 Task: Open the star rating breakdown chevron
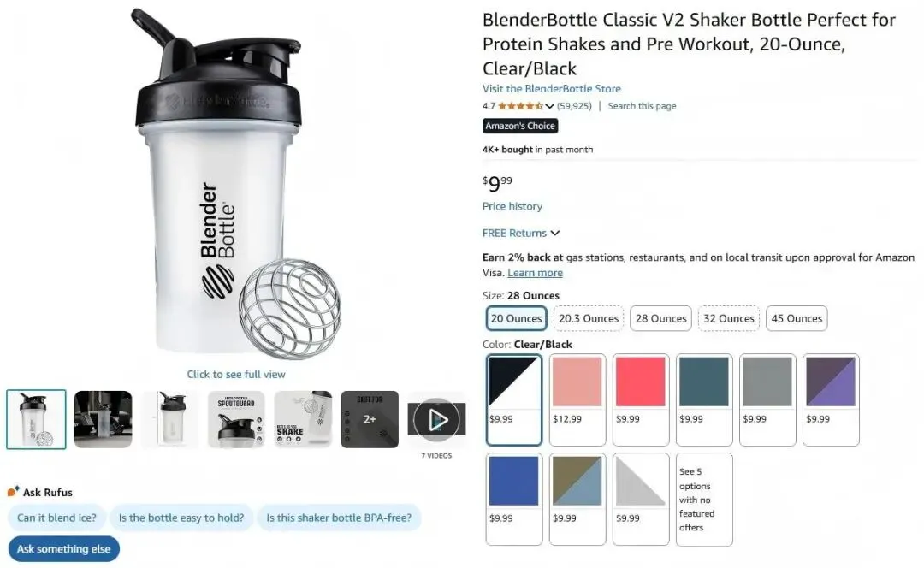[549, 106]
